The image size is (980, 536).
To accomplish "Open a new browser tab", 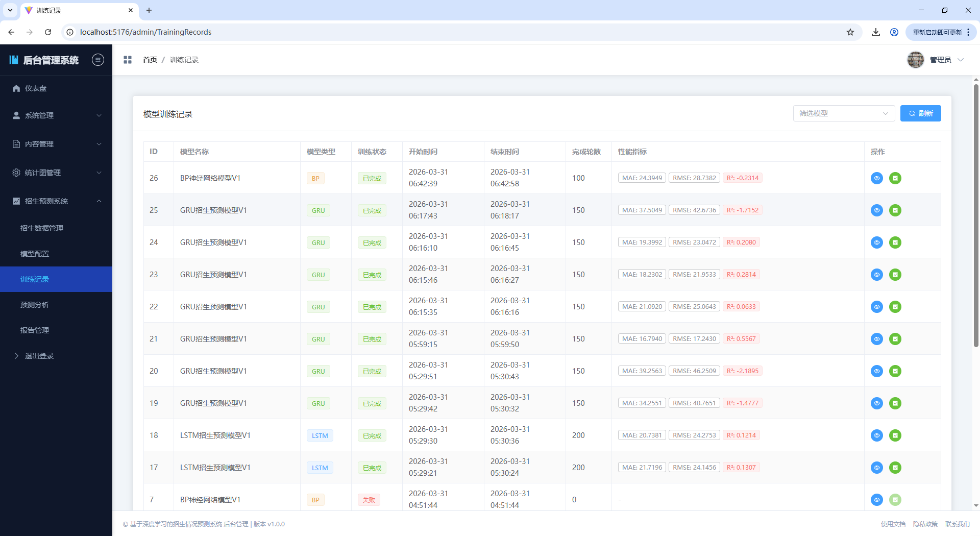I will click(149, 10).
